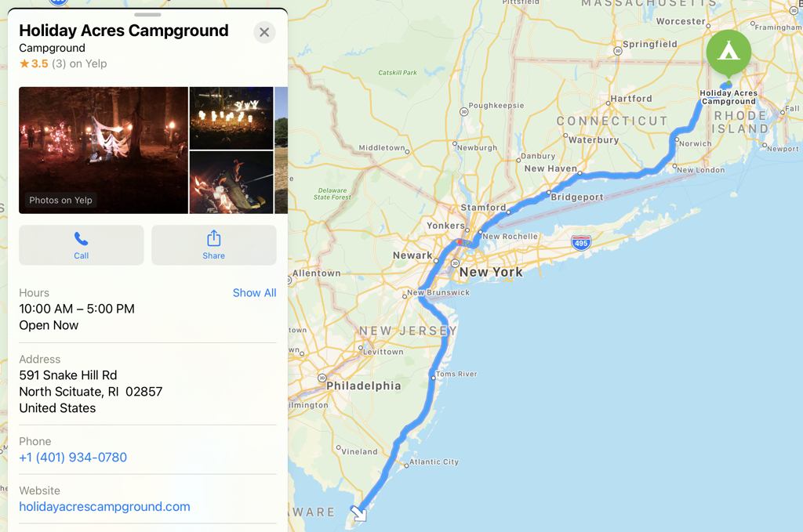Call +1 (401) 934-0780 phone link

[73, 458]
